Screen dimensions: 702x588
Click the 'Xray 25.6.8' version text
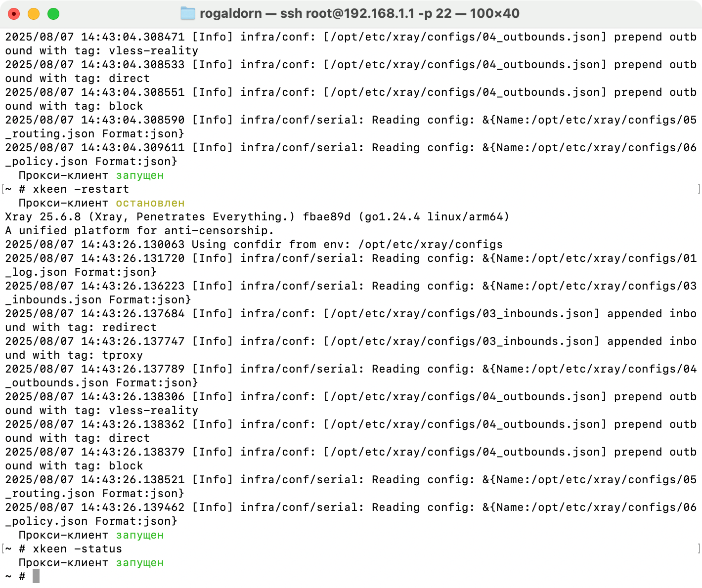tap(43, 217)
